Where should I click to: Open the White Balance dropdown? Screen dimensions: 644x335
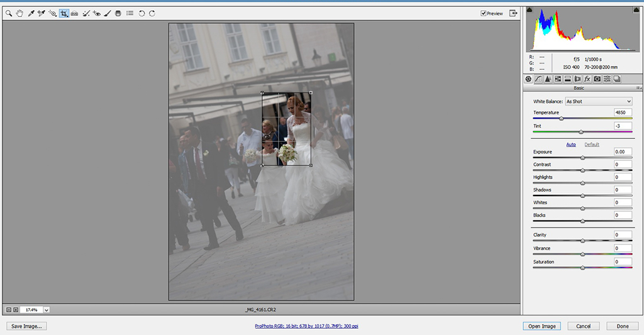(x=598, y=101)
